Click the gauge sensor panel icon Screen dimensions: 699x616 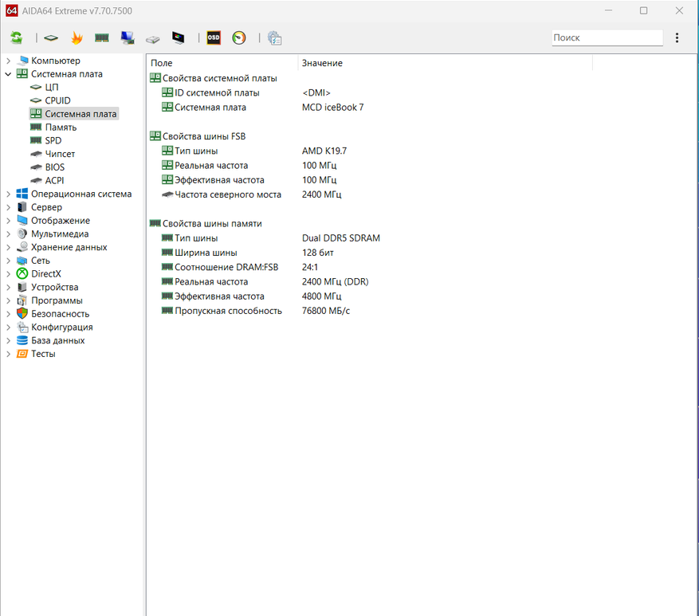(x=238, y=37)
